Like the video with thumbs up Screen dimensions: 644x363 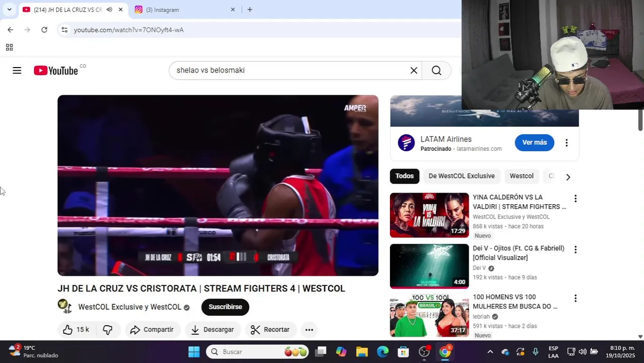pyautogui.click(x=76, y=330)
